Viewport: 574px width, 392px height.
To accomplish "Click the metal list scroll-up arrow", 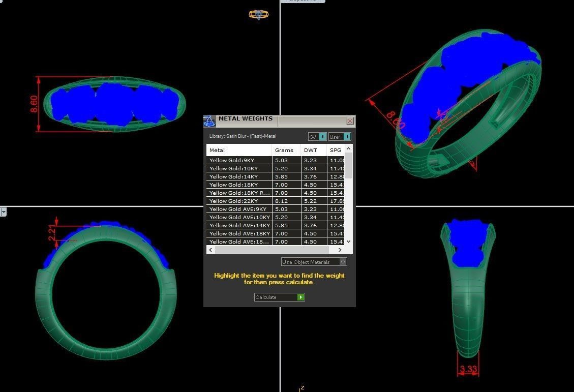I will 348,148.
